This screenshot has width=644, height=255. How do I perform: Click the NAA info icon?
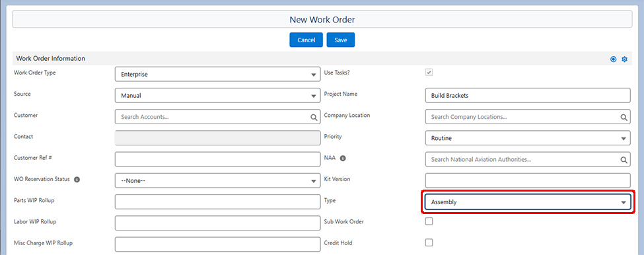[x=343, y=158]
